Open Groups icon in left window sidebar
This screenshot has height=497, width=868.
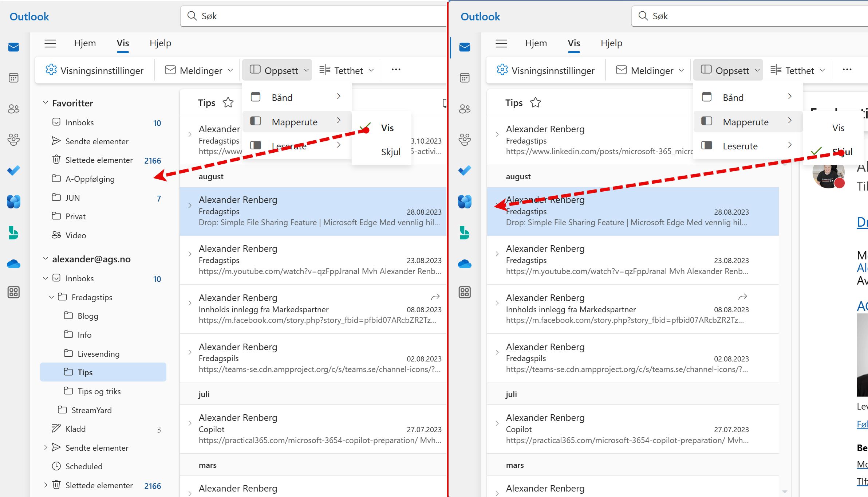(14, 140)
